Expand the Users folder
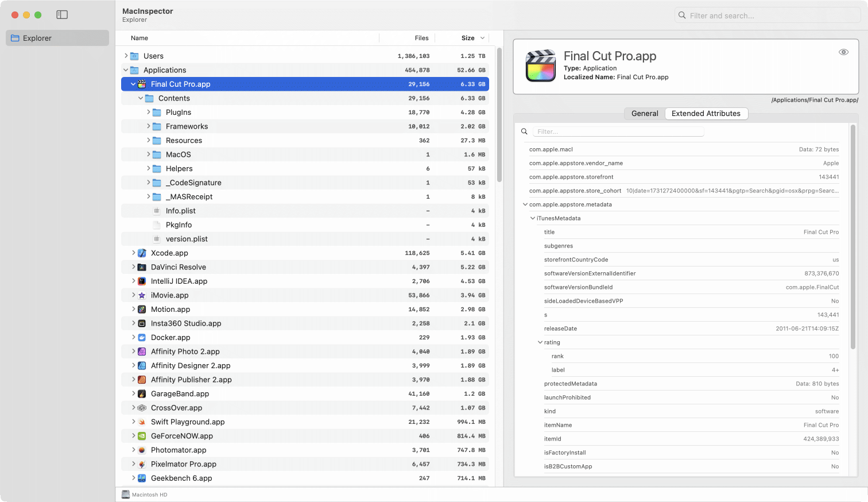 point(126,56)
